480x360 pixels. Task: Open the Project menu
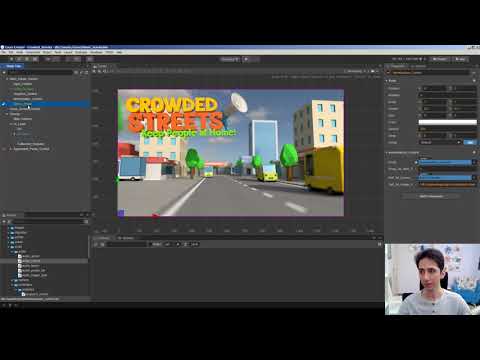click(x=47, y=52)
